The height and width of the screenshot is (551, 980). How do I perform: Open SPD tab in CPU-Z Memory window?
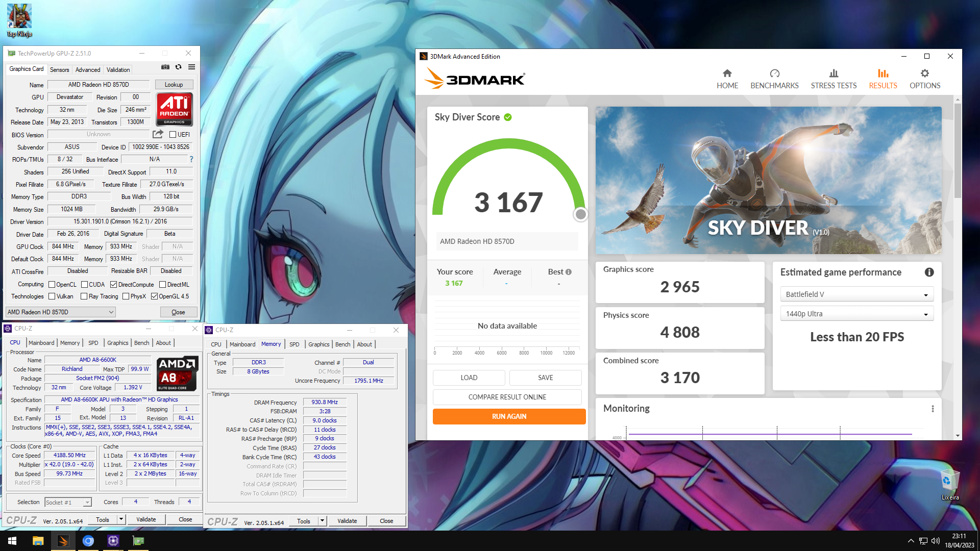[295, 344]
